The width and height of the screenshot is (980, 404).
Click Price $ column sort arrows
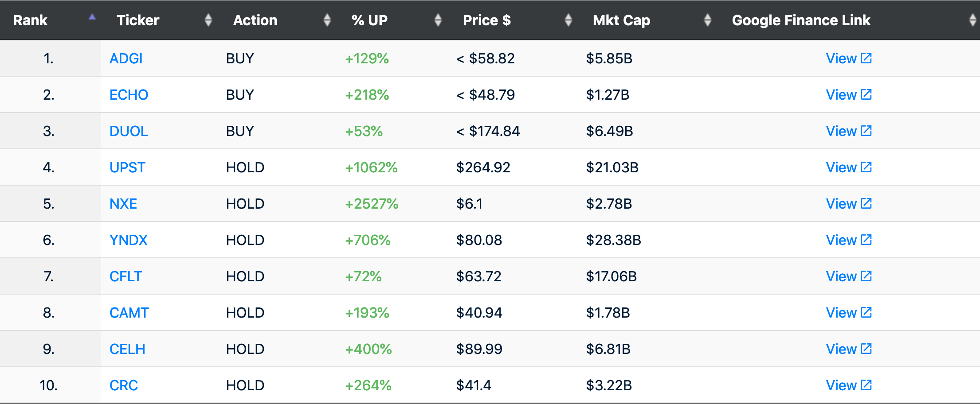[x=568, y=20]
